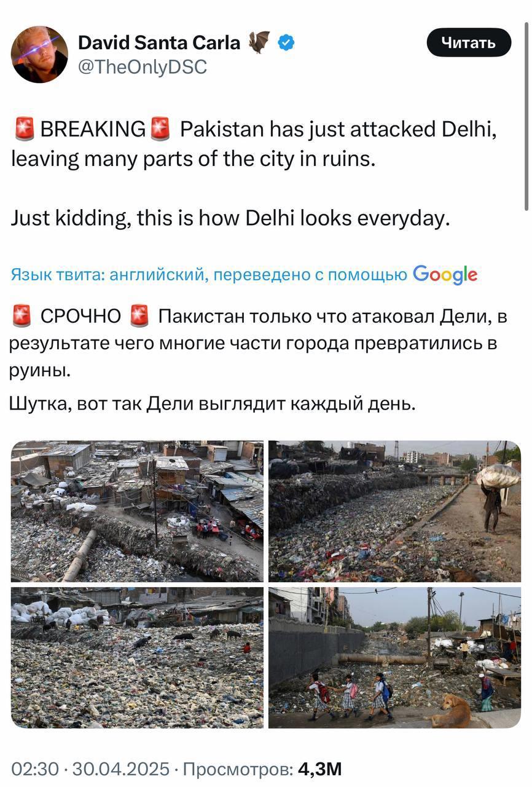Viewport: 532px width, 787px height.
Task: Open the @TheOnlyDSC handle link
Action: 143,67
